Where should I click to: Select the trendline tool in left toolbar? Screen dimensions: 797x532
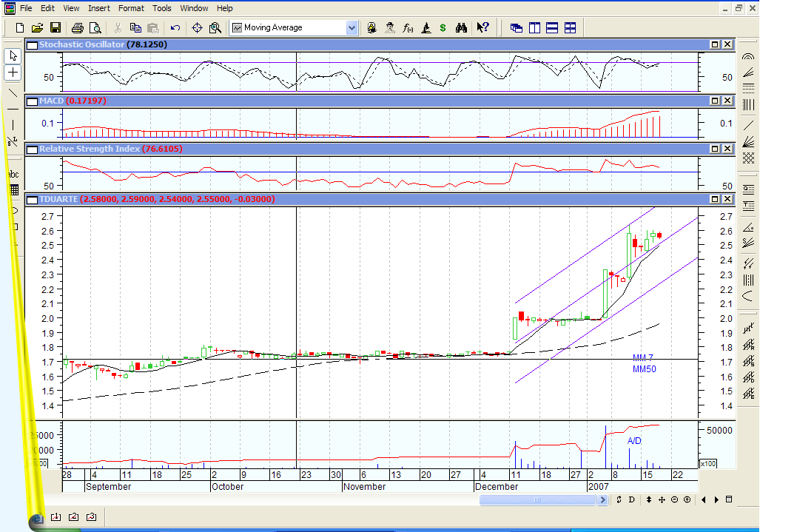tap(13, 92)
